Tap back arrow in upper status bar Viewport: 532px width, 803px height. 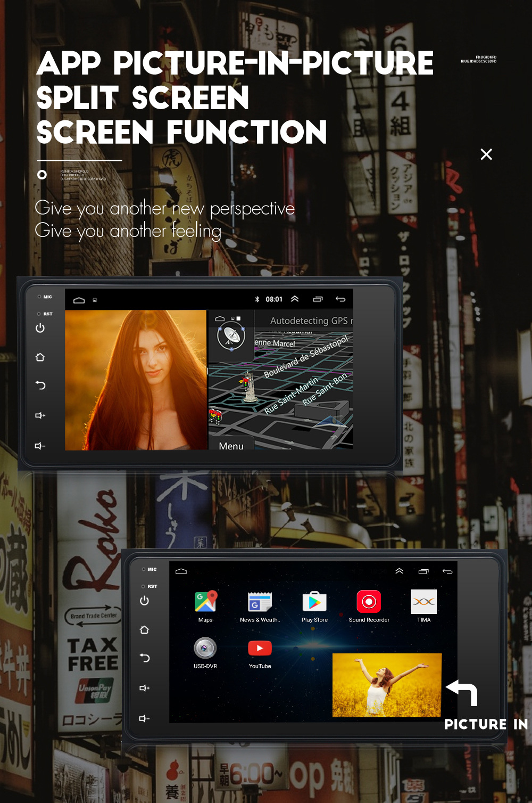click(340, 299)
